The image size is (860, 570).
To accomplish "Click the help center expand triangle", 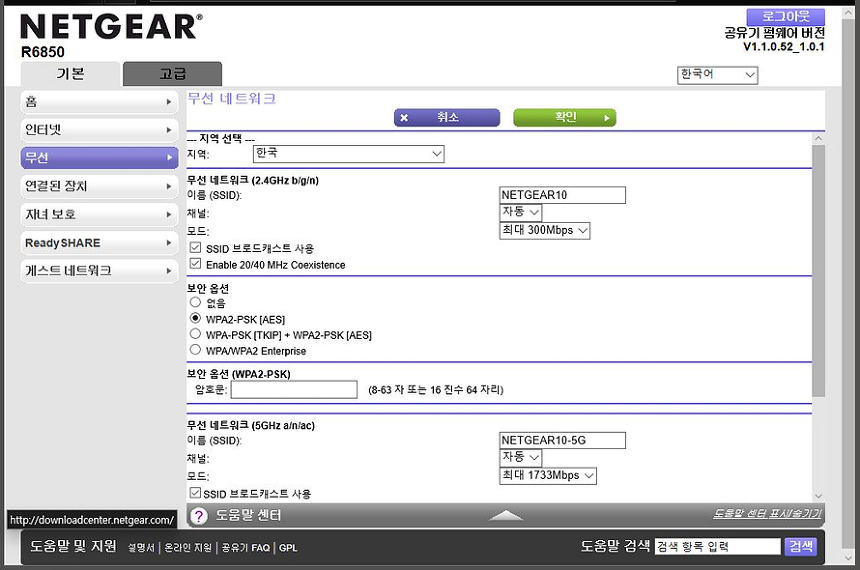I will [506, 515].
